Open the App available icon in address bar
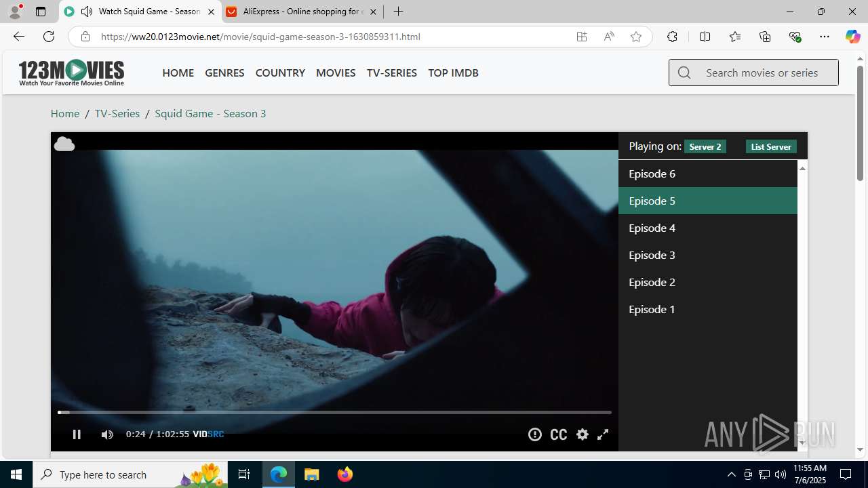Viewport: 868px width, 488px height. (x=582, y=37)
